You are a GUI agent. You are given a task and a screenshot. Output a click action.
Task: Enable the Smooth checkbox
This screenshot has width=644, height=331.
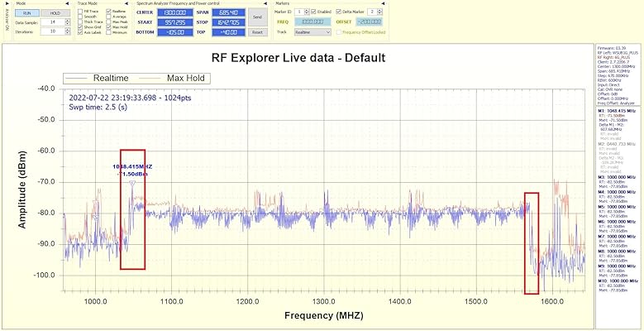tap(80, 17)
